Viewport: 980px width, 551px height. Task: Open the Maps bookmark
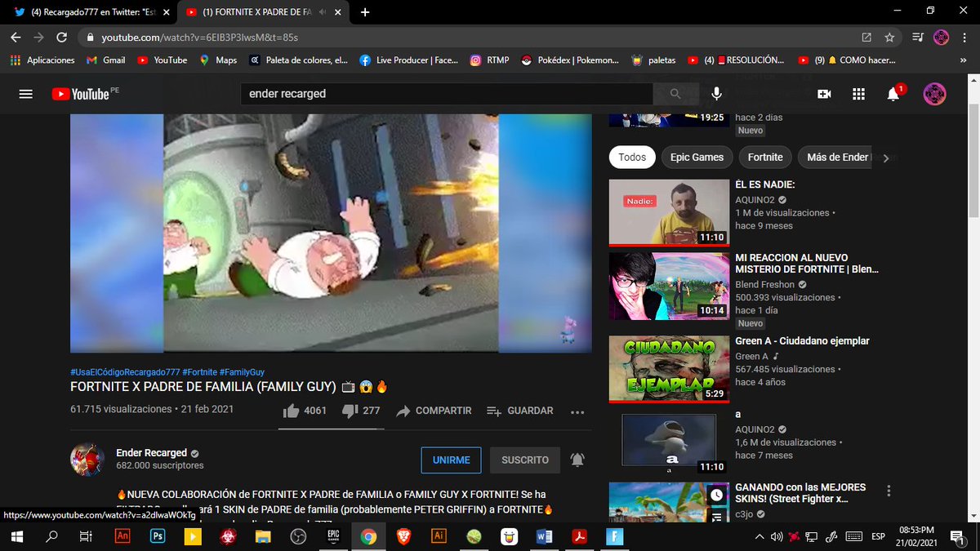pyautogui.click(x=217, y=60)
